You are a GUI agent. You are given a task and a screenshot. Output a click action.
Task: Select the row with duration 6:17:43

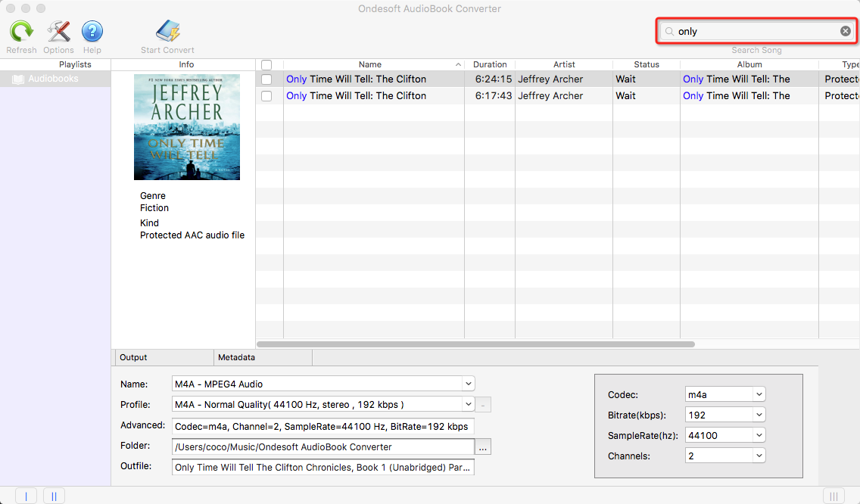pos(558,96)
